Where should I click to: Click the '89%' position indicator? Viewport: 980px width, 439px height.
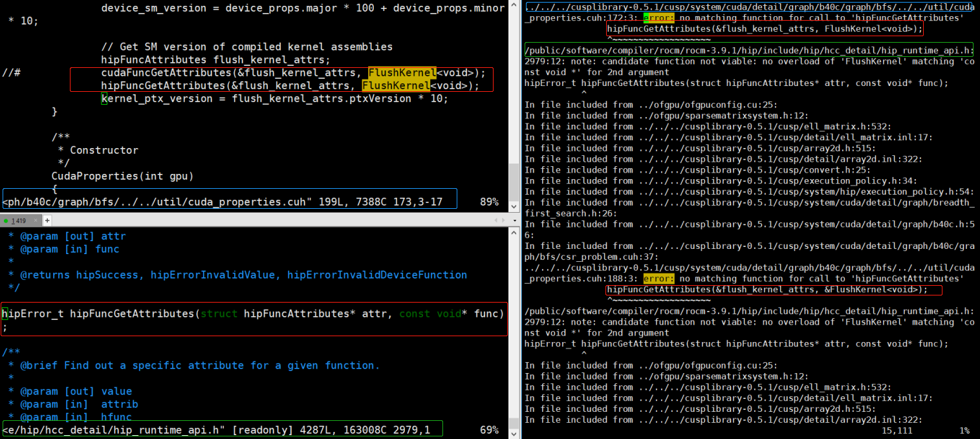pos(489,202)
